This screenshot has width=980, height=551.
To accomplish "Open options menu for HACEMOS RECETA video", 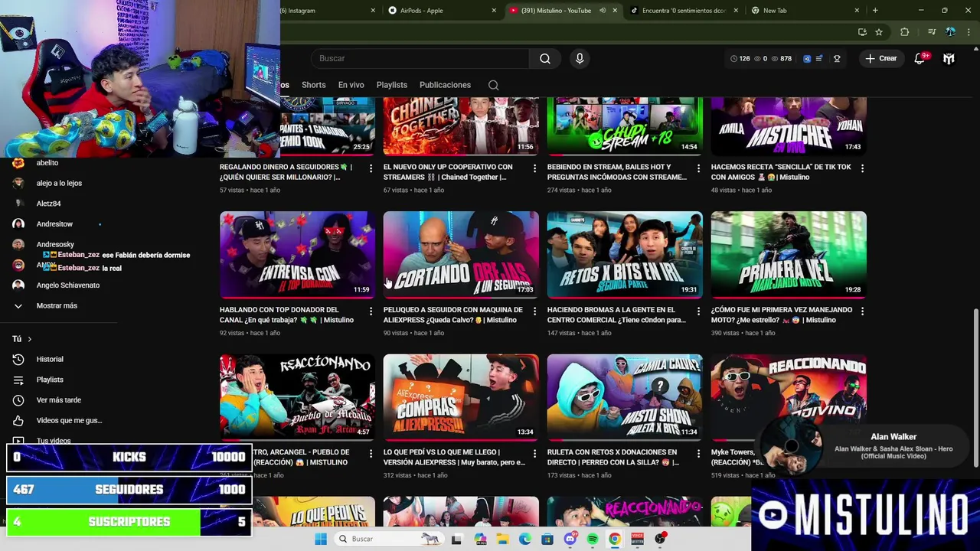I will tap(862, 168).
